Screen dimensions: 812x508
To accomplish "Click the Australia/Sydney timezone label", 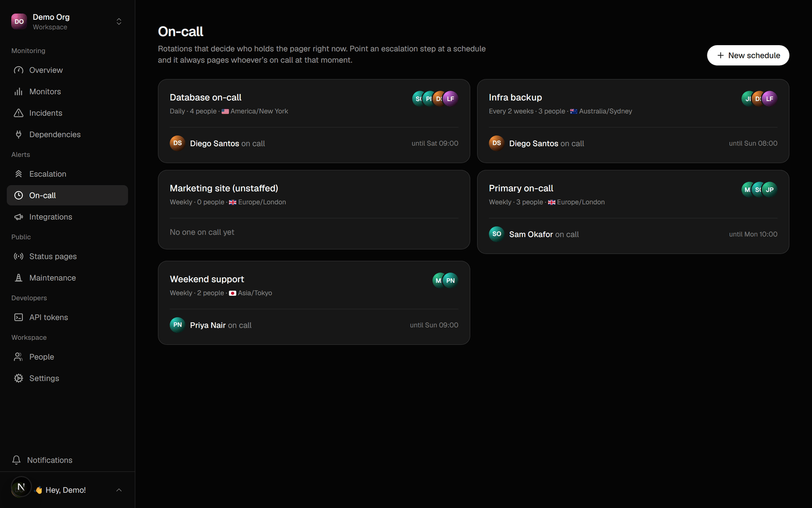I will [605, 111].
